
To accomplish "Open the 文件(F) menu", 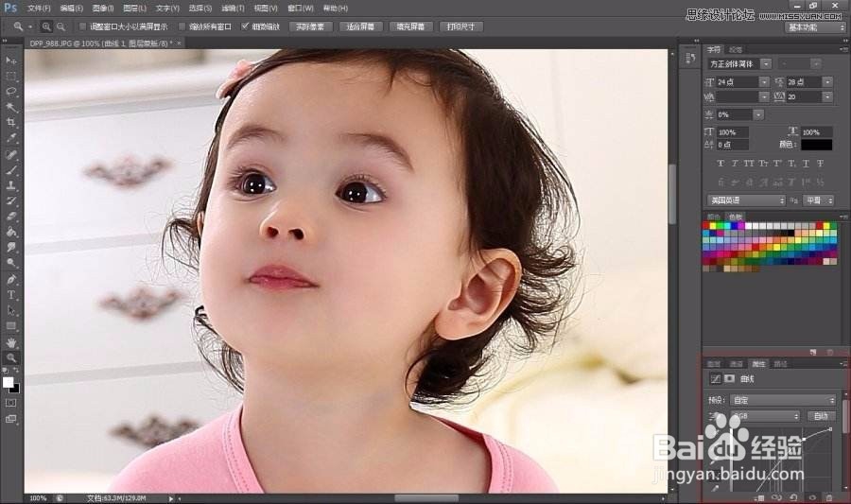I will click(x=39, y=9).
